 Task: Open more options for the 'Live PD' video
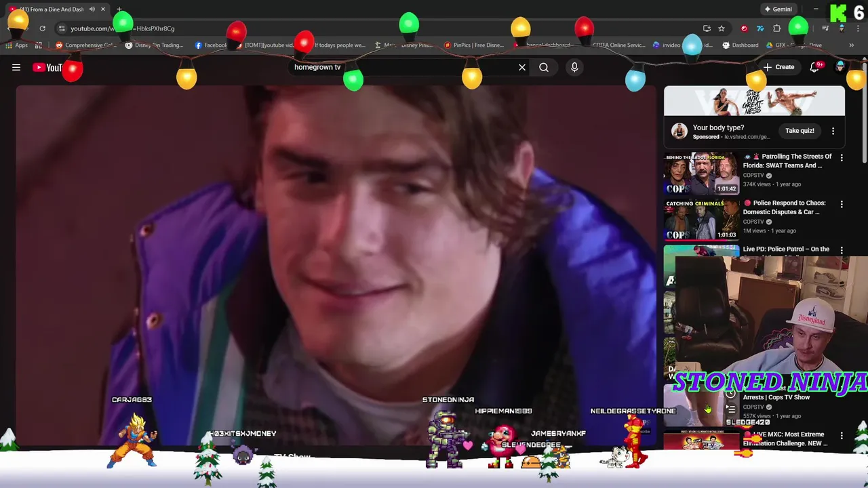[x=842, y=250]
